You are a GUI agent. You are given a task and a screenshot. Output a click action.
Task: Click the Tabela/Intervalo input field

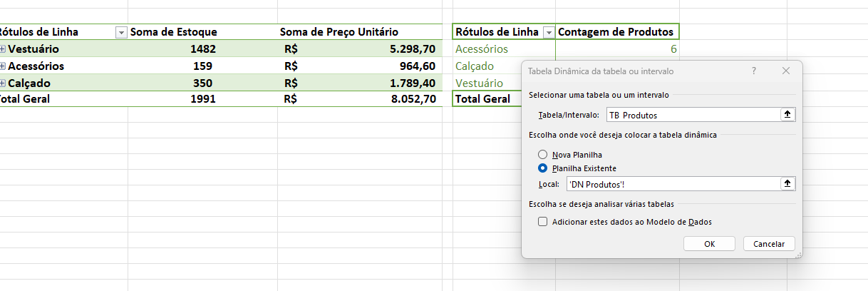693,115
